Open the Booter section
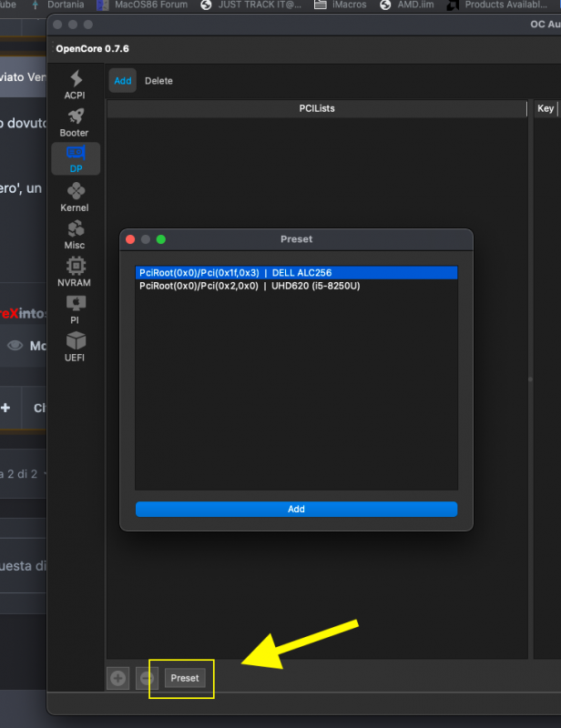561x728 pixels. point(76,123)
